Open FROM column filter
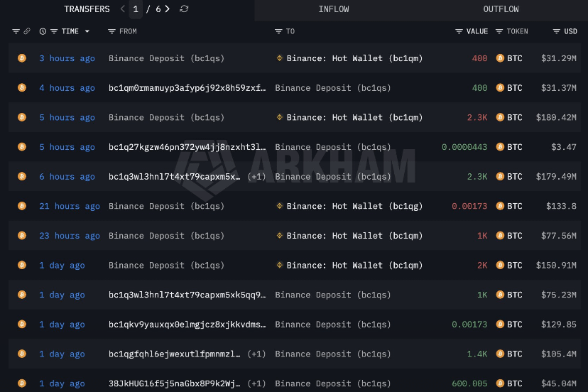This screenshot has height=392, width=588. (111, 31)
